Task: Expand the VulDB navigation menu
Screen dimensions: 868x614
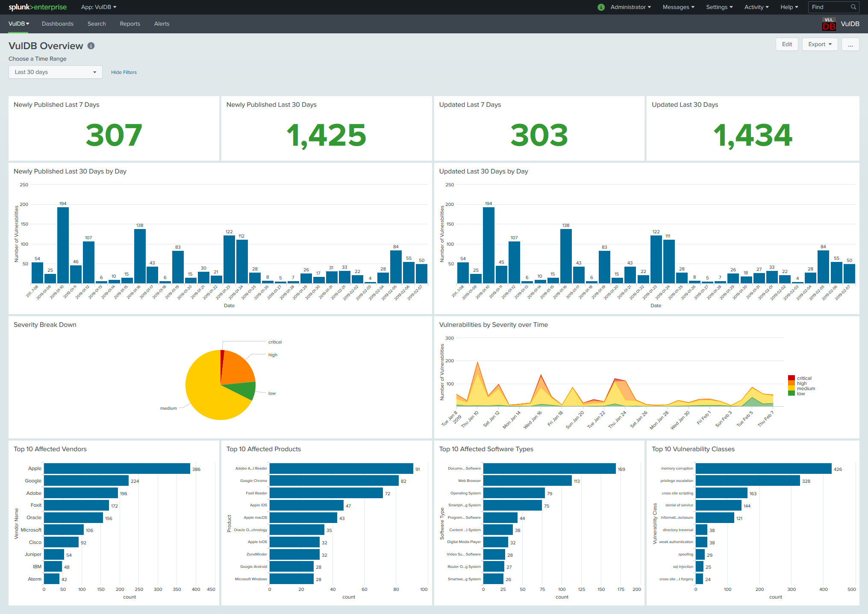Action: pos(19,24)
